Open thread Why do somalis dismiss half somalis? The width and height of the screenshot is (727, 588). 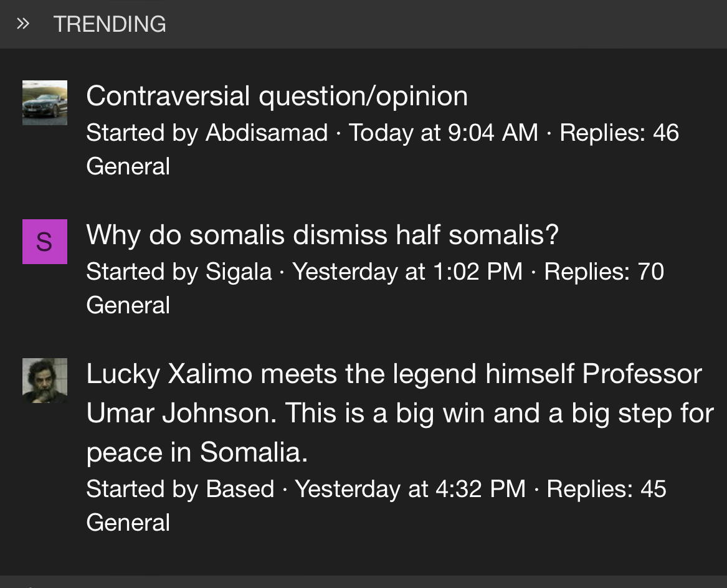tap(323, 235)
